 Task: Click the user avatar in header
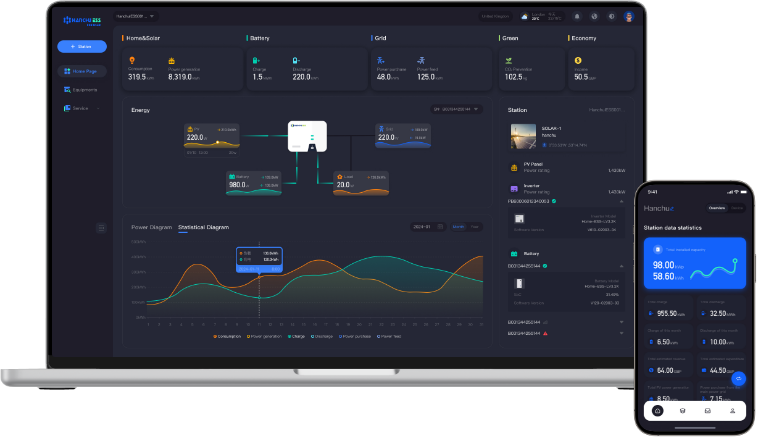[x=628, y=16]
